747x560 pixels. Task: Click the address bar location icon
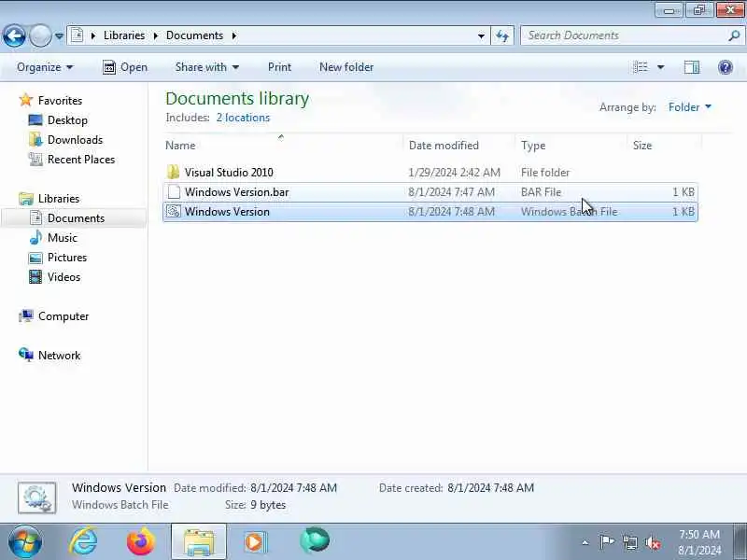pyautogui.click(x=77, y=35)
